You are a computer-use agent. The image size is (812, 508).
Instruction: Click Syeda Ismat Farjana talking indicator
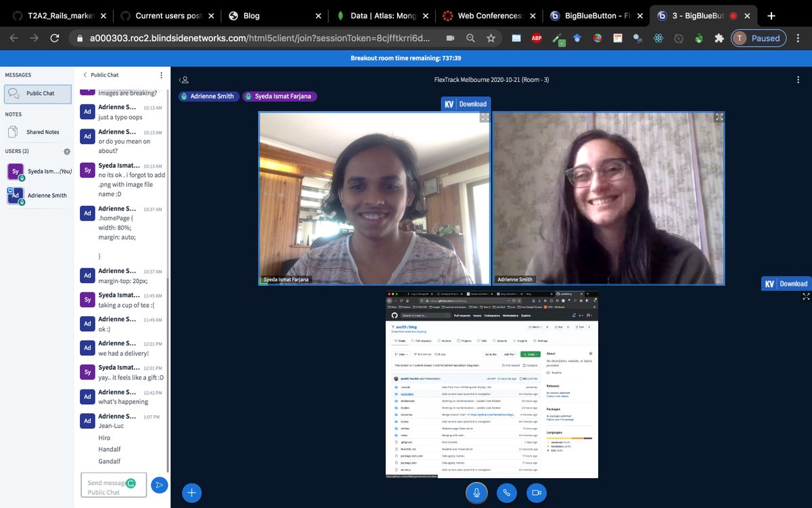click(x=280, y=96)
